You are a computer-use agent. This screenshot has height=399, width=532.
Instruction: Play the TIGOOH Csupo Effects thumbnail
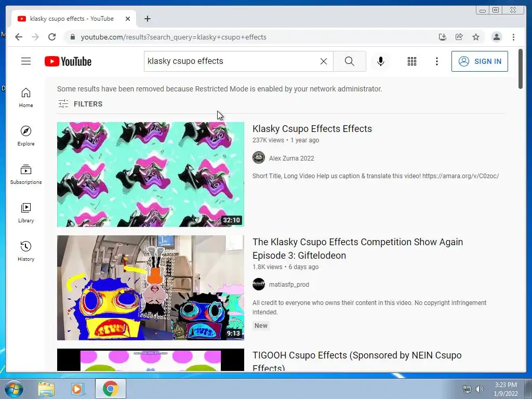click(x=150, y=360)
